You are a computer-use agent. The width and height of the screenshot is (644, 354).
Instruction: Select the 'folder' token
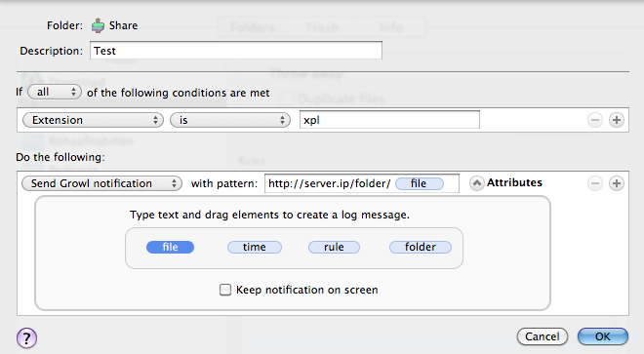(421, 248)
